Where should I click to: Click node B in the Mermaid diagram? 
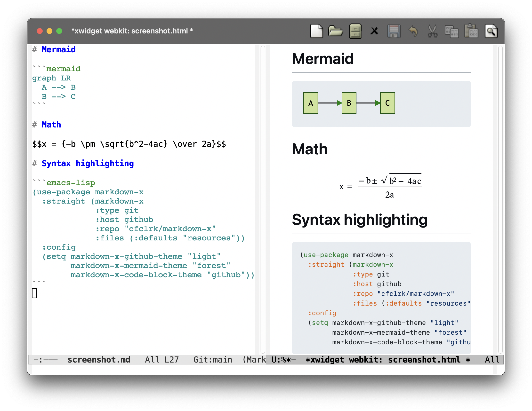(x=349, y=103)
